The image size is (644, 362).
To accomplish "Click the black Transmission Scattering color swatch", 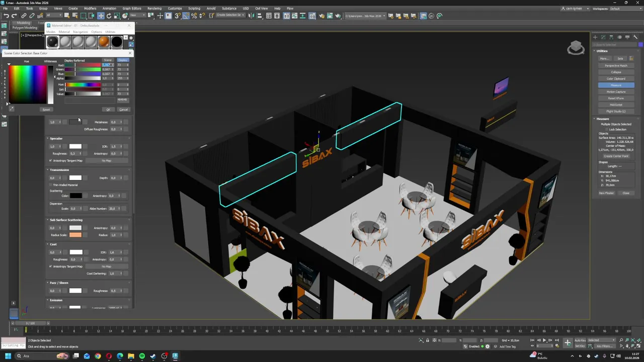I will coord(75,196).
